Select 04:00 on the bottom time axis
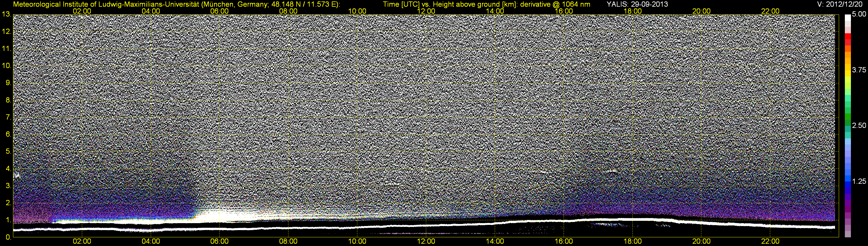This screenshot has height=246, width=868. pyautogui.click(x=151, y=242)
